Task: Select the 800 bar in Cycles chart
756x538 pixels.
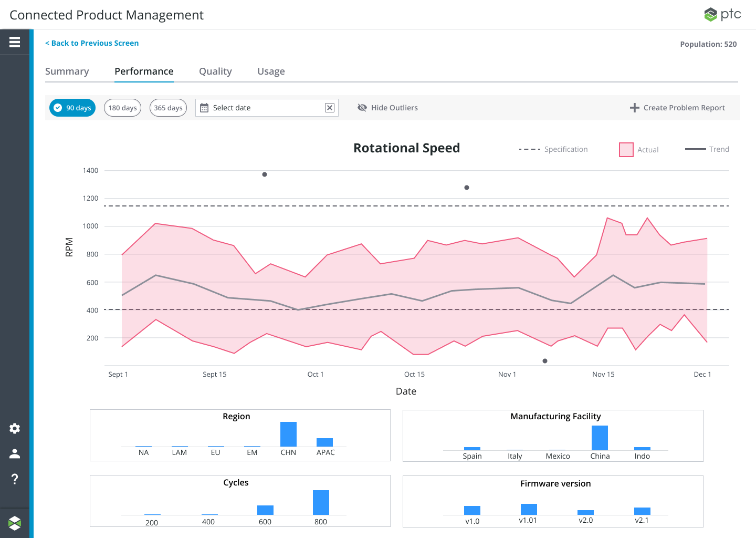Action: coord(321,502)
